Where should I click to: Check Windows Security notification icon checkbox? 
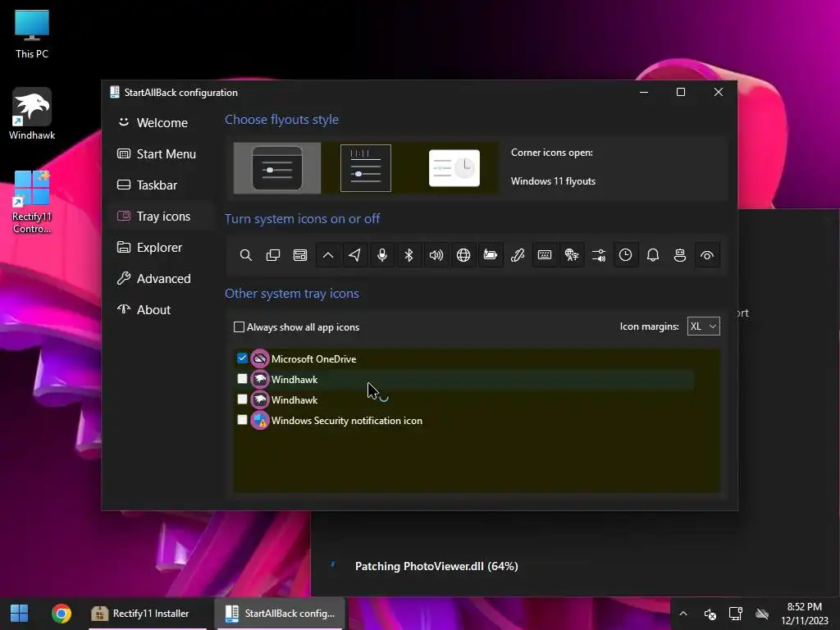pos(242,419)
